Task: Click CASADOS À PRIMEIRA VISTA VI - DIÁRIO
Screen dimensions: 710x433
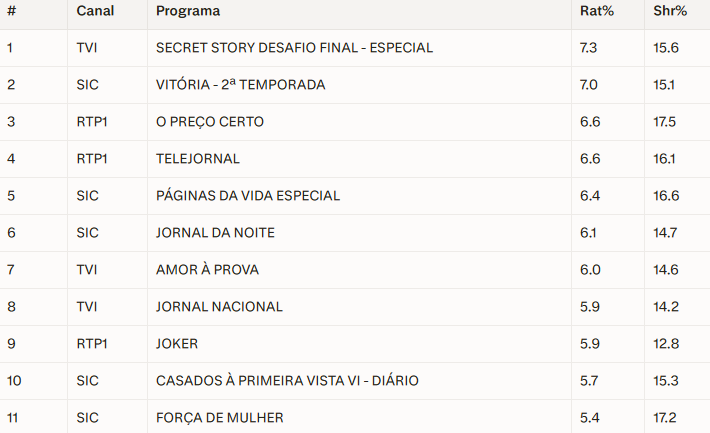Action: [287, 380]
